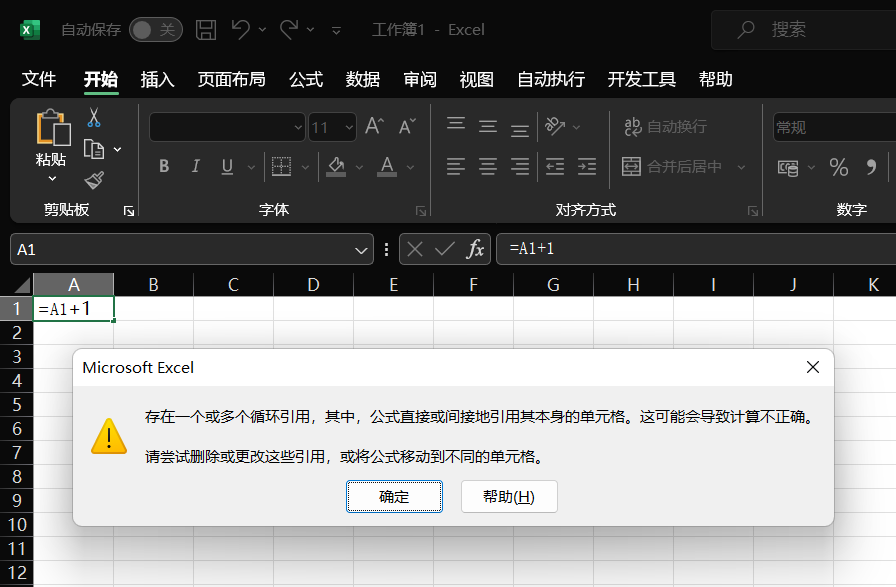The image size is (896, 587).
Task: Click the Insert Function fx icon
Action: 475,249
